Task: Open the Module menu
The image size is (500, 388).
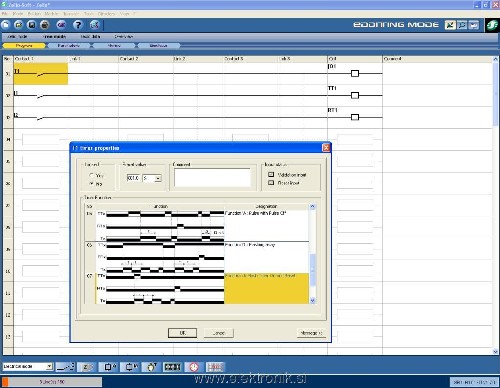Action: tap(51, 14)
